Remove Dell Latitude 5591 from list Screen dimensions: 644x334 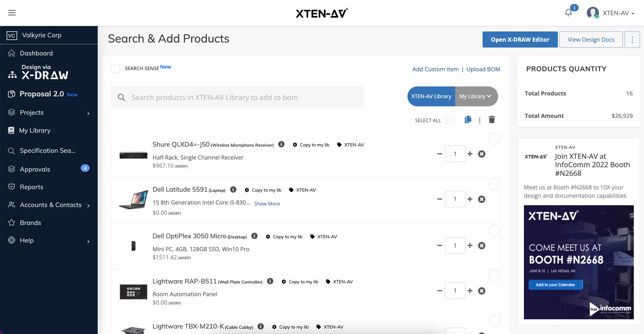481,199
